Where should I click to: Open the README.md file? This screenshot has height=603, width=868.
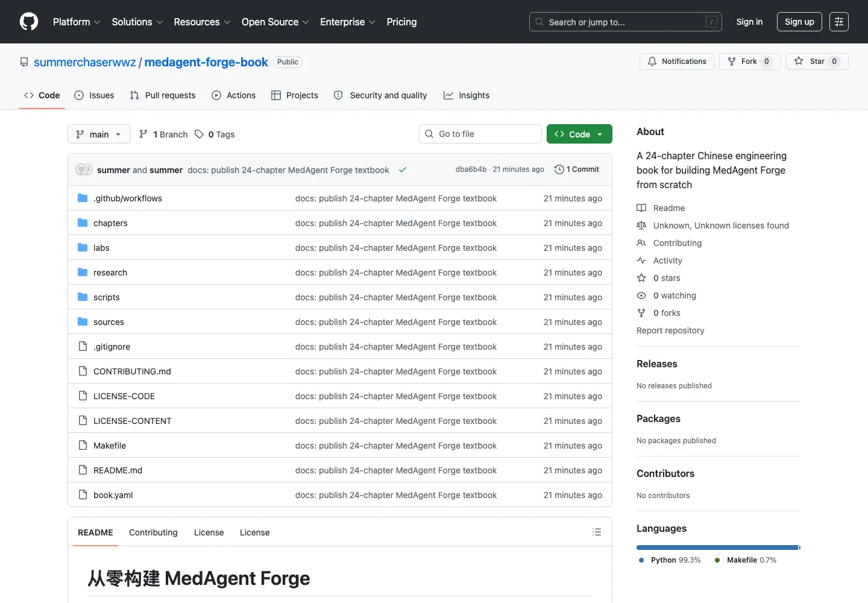click(x=118, y=470)
